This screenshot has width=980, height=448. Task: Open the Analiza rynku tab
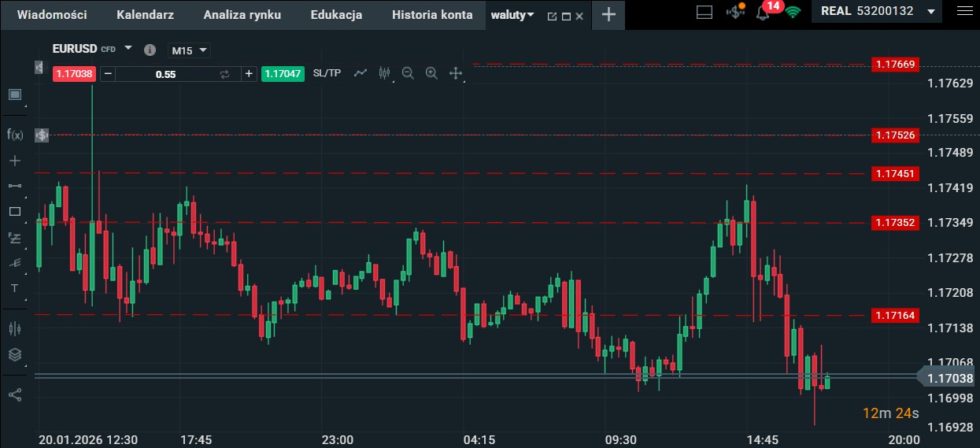242,15
